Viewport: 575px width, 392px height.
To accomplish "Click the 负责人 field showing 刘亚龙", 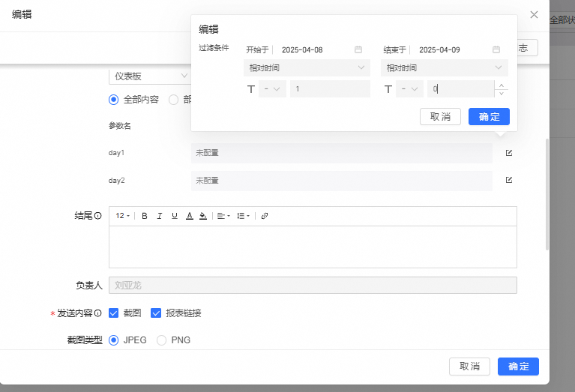I will coord(313,286).
